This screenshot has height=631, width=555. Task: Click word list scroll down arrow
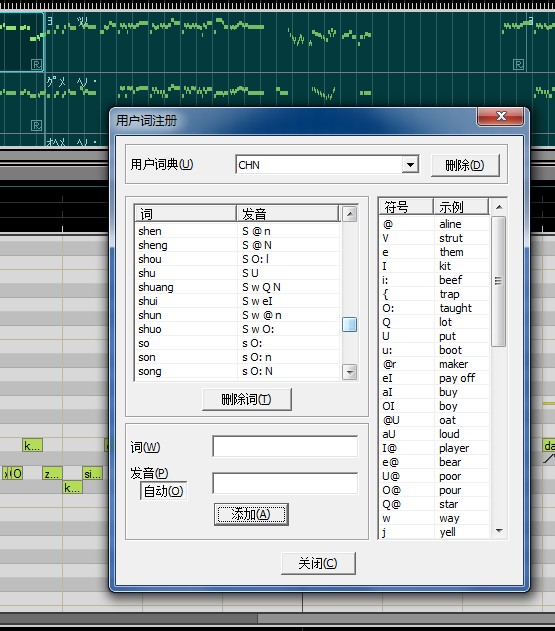pyautogui.click(x=349, y=372)
